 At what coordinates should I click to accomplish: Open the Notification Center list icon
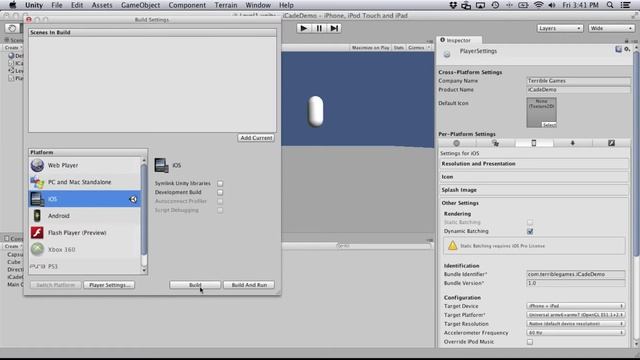(625, 5)
